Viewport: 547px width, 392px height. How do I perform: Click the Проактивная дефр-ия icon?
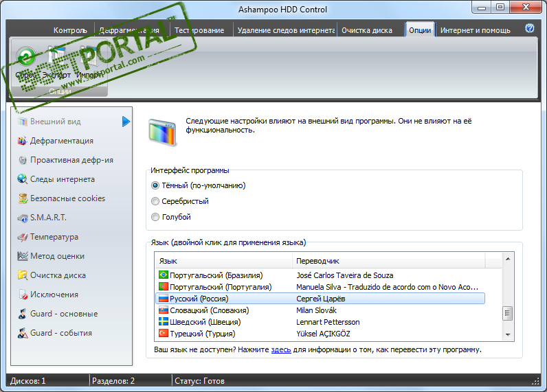[22, 160]
